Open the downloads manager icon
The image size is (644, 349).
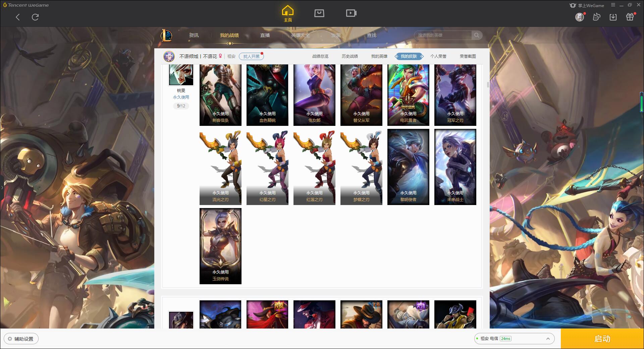(613, 17)
